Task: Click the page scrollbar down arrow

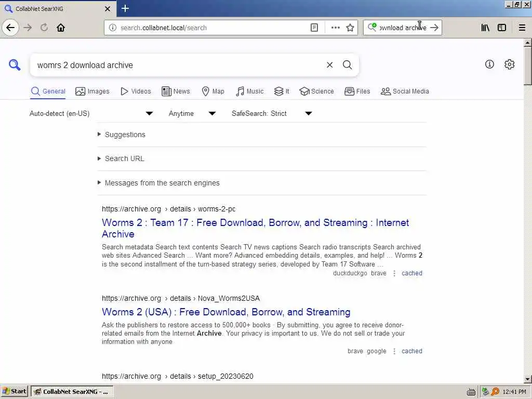Action: click(x=527, y=379)
